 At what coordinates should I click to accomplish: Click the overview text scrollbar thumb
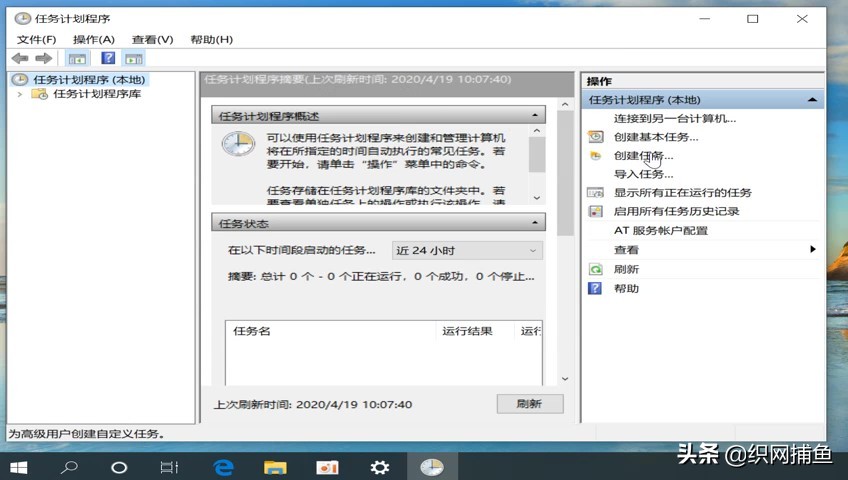[536, 155]
